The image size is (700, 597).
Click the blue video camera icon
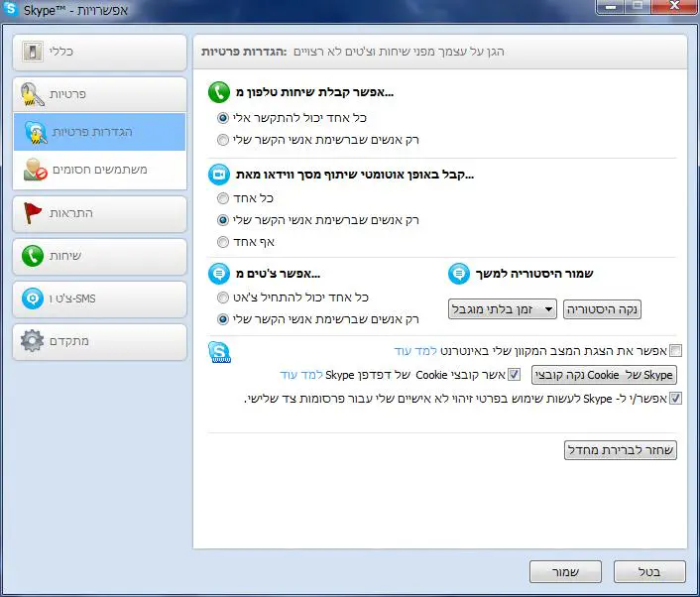(x=218, y=175)
